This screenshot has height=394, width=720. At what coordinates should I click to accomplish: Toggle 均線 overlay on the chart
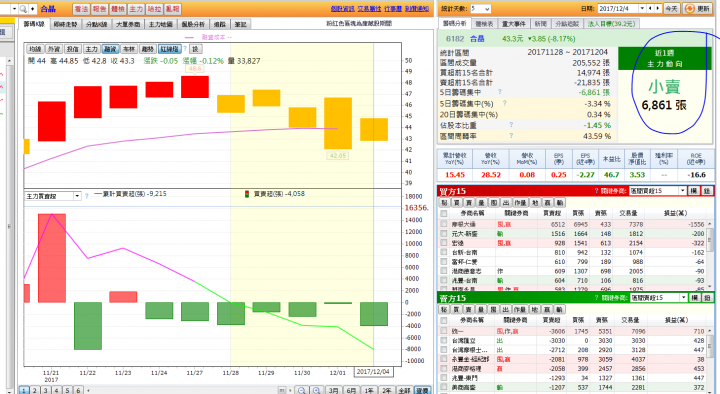click(x=35, y=49)
